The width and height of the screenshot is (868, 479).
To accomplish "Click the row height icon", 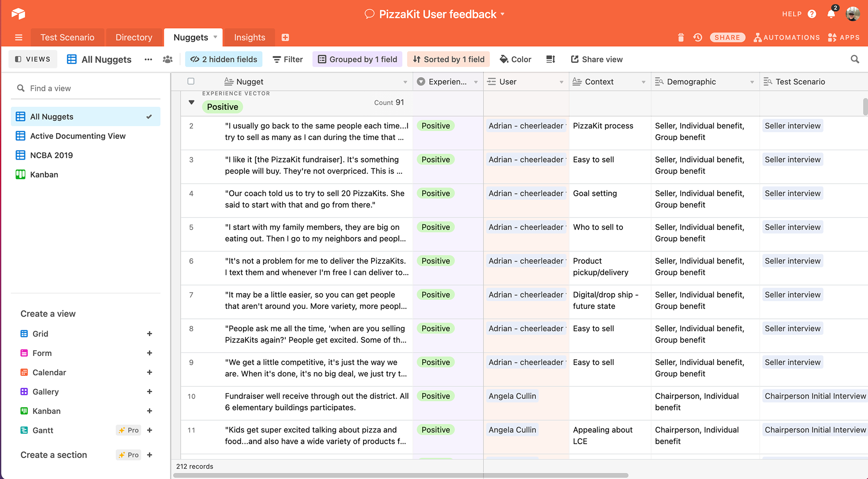I will click(x=551, y=59).
